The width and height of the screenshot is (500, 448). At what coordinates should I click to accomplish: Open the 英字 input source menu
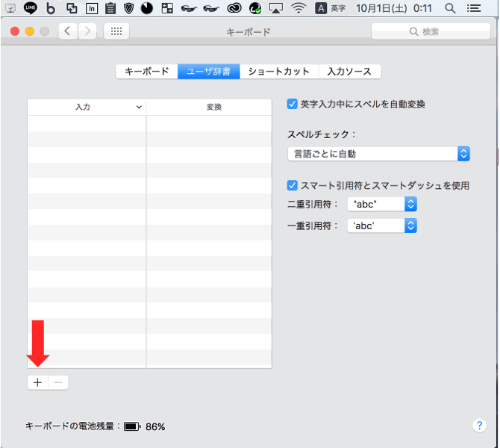pos(331,8)
